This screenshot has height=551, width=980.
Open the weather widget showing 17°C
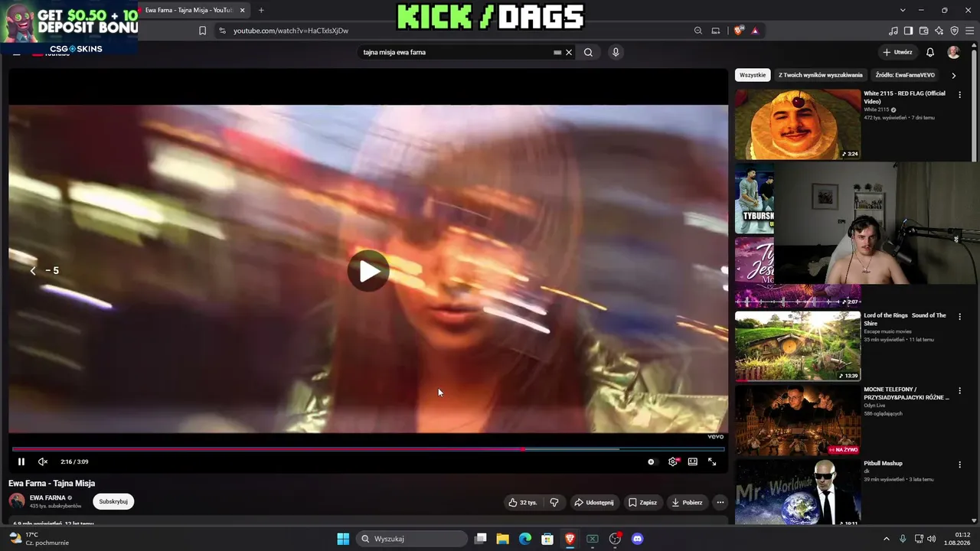[x=38, y=539]
